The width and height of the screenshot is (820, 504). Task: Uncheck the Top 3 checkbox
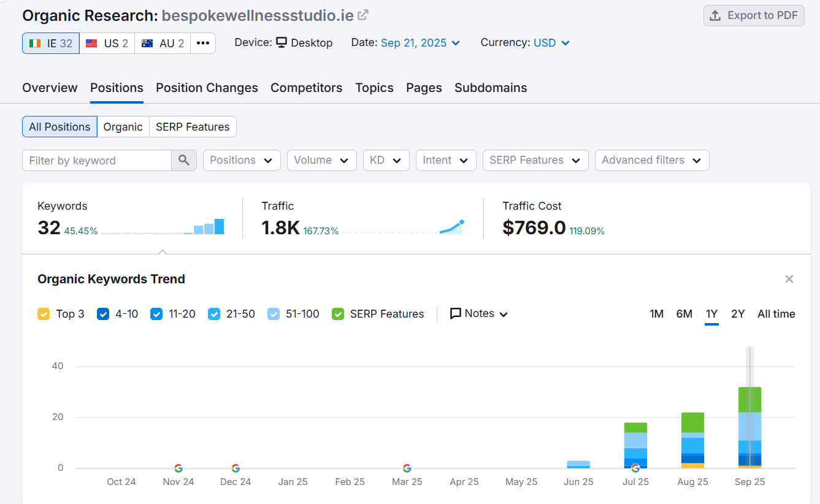pyautogui.click(x=44, y=314)
